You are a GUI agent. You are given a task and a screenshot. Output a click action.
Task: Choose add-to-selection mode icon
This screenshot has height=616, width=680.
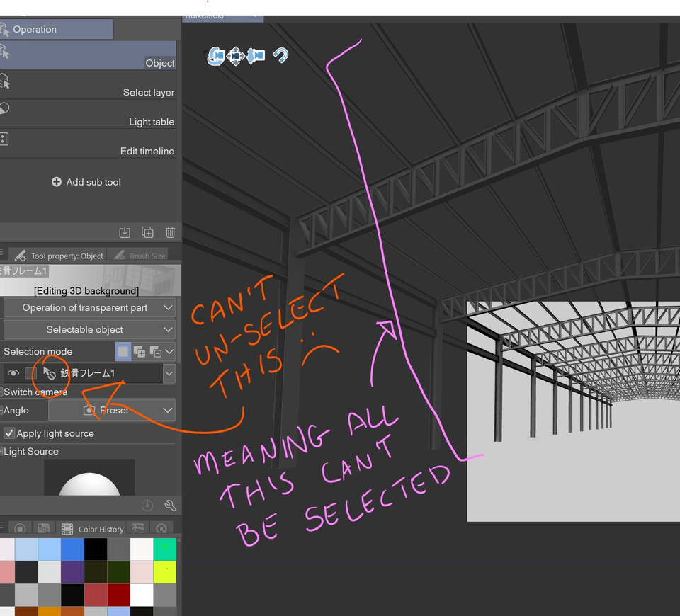click(140, 352)
